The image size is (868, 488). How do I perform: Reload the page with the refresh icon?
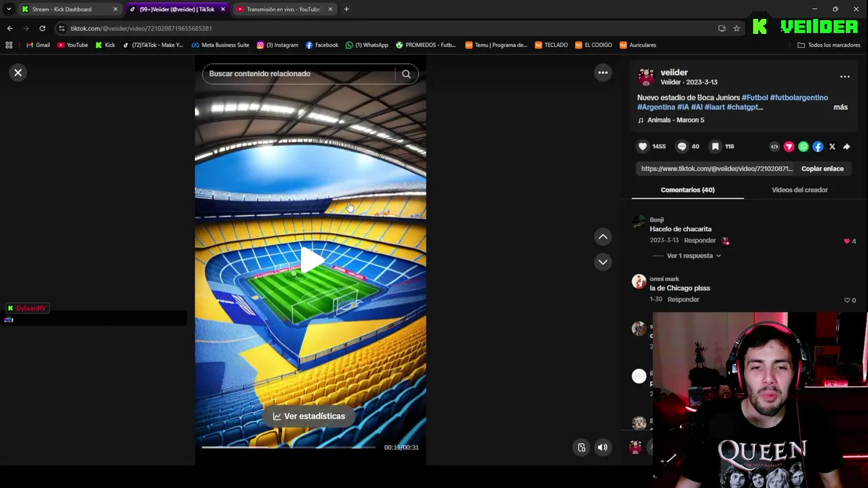pyautogui.click(x=42, y=28)
